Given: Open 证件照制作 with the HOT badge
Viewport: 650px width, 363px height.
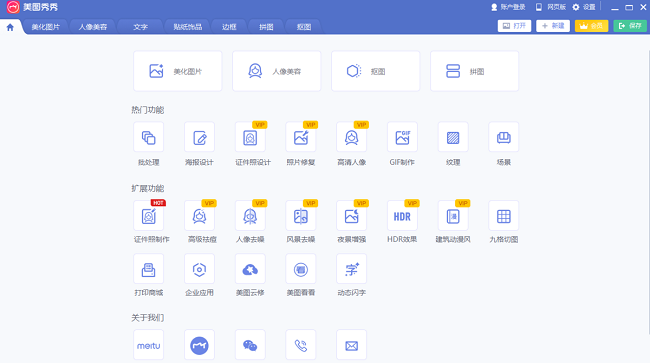Looking at the screenshot, I should (x=148, y=215).
